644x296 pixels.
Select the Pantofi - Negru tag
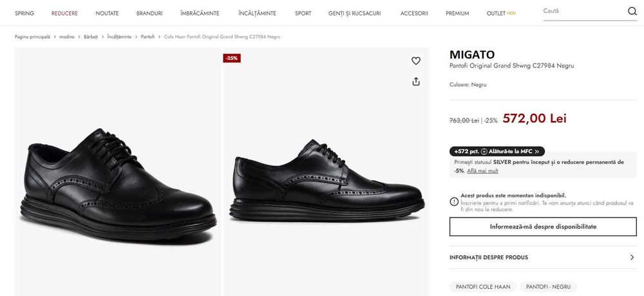[549, 286]
